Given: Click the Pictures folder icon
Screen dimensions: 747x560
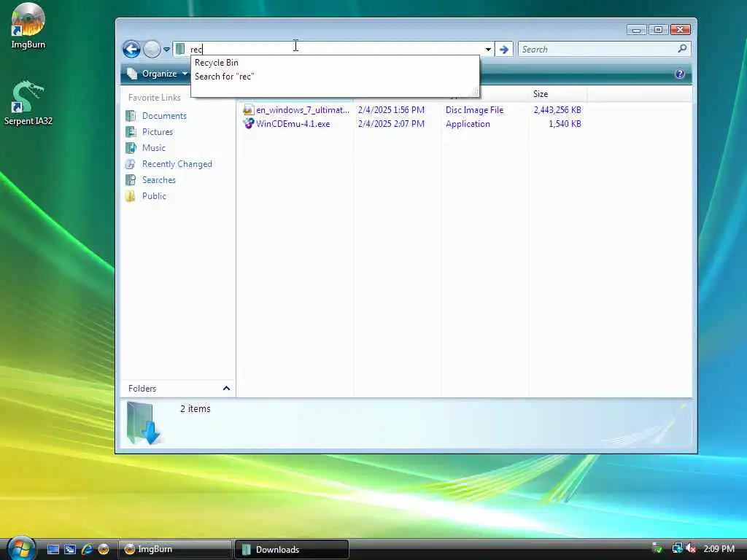Looking at the screenshot, I should [131, 132].
